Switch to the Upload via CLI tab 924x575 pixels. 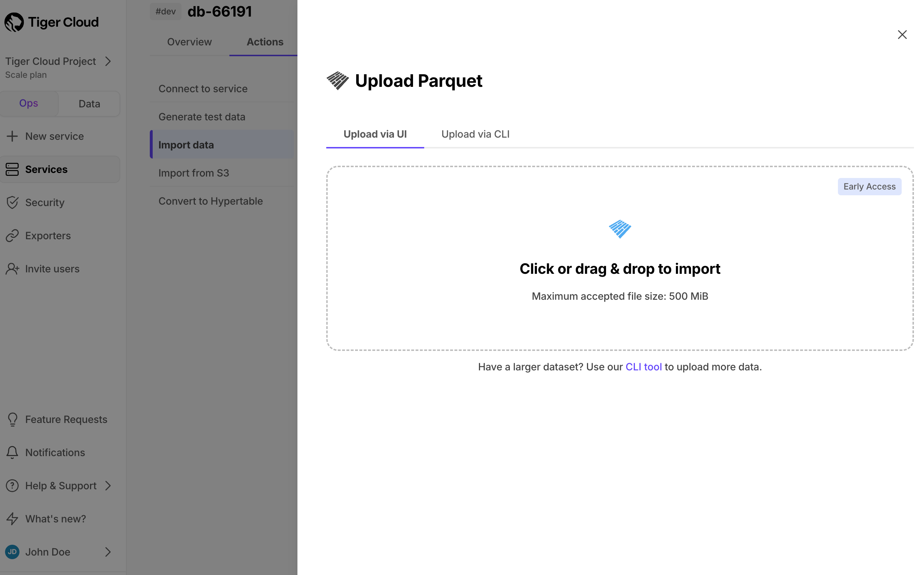[475, 134]
